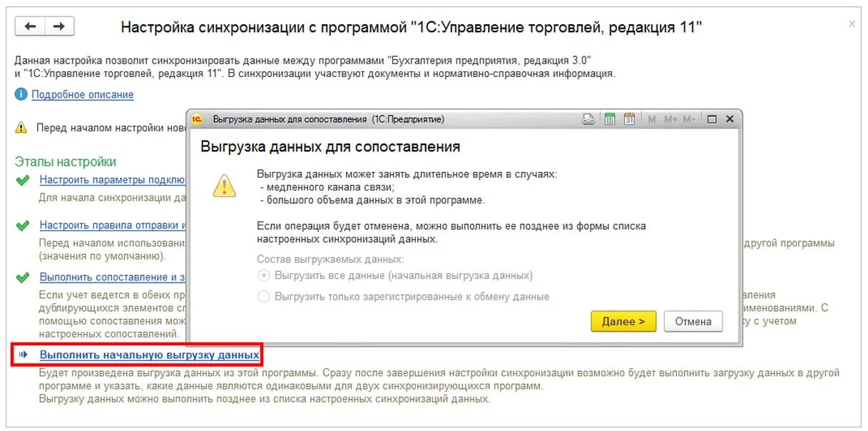Click the blue info icon by Подробное описание
This screenshot has height=431, width=868.
21,94
